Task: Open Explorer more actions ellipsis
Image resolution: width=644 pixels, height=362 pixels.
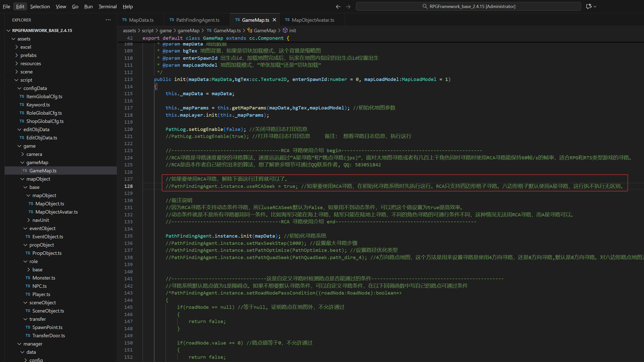Action: [x=108, y=20]
